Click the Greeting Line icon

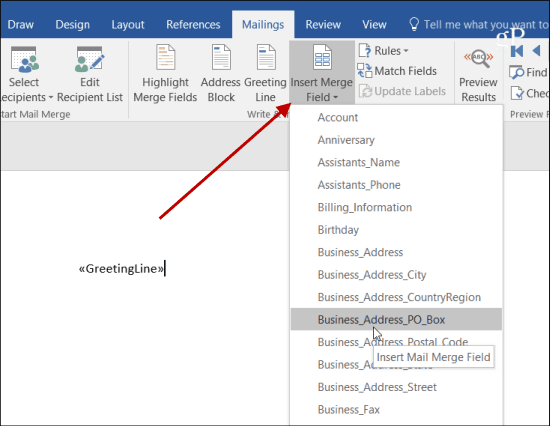coord(266,58)
